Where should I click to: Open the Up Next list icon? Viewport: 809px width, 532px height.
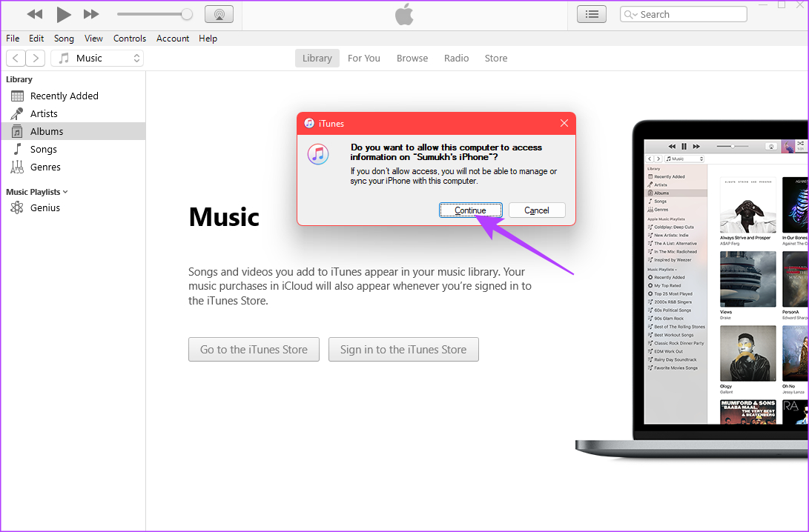591,13
